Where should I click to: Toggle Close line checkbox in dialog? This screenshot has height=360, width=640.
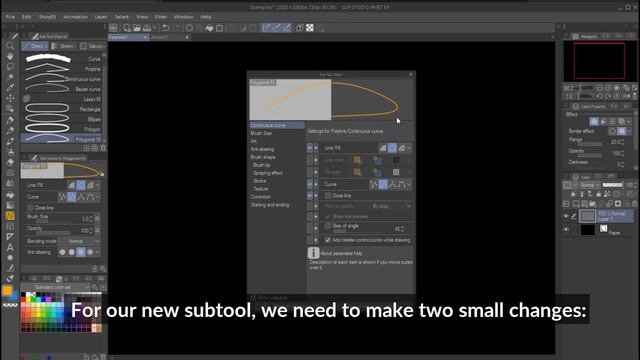click(x=328, y=196)
